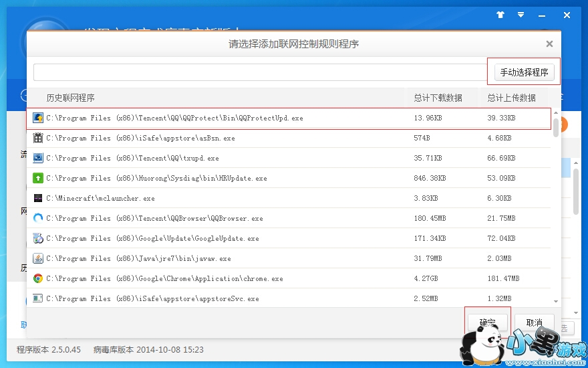Click 病毒库版本 2014-10-08 status text
This screenshot has width=588, height=368.
pos(148,349)
